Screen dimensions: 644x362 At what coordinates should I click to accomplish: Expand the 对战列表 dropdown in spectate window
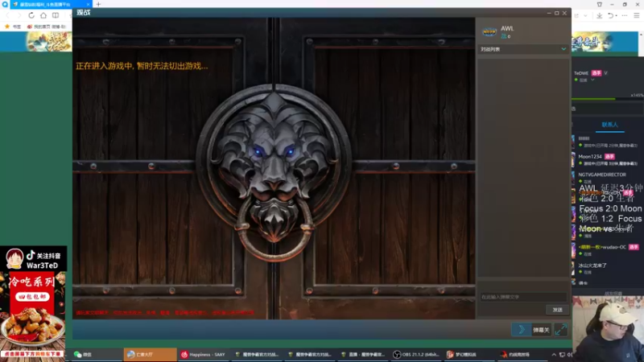click(563, 49)
